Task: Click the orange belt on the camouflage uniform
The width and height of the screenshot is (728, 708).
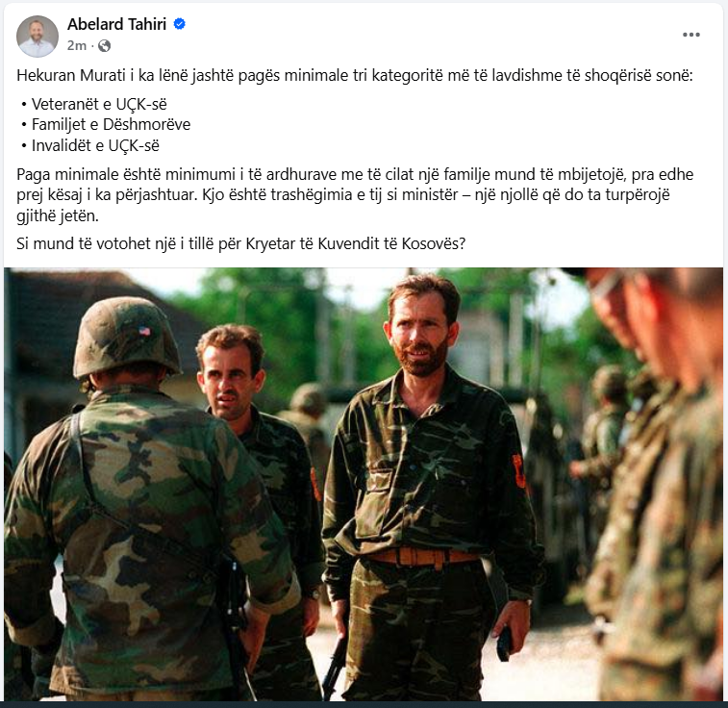Action: 421,556
